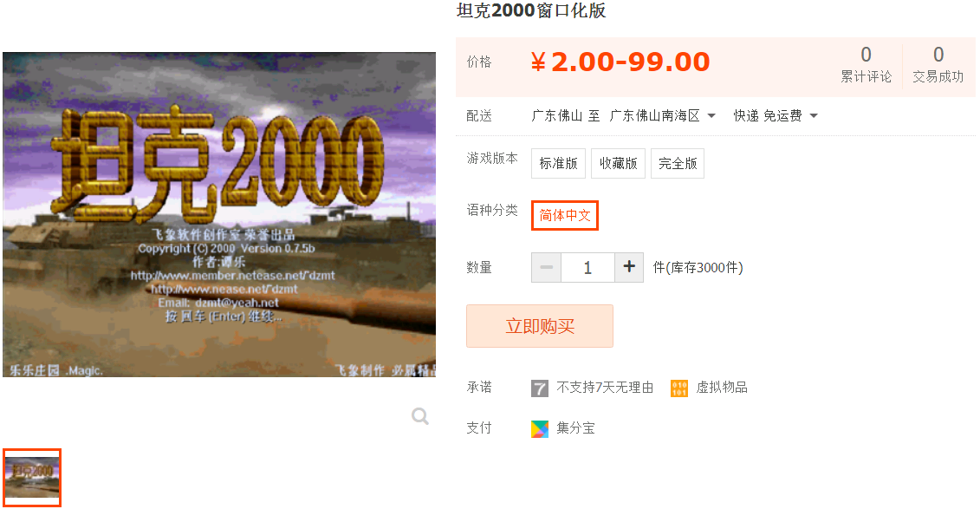Open the 累计评论 review count
Image resolution: width=980 pixels, height=509 pixels.
point(866,64)
